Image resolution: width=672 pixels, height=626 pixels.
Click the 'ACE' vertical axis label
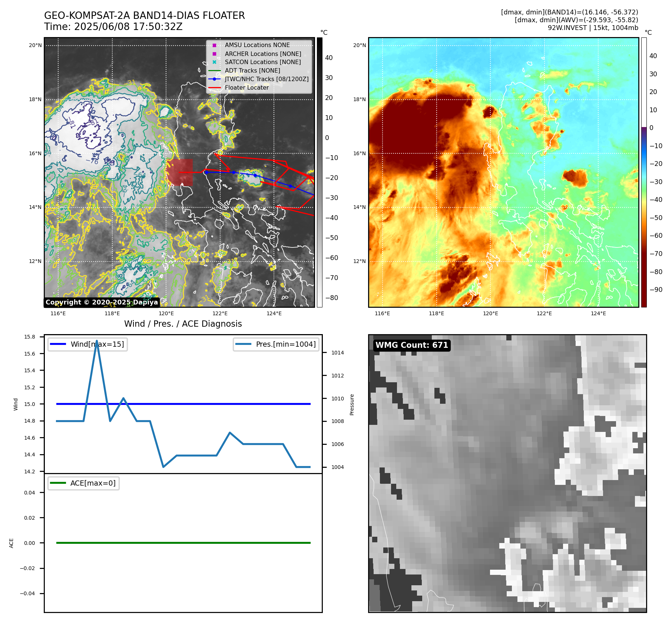(x=11, y=543)
